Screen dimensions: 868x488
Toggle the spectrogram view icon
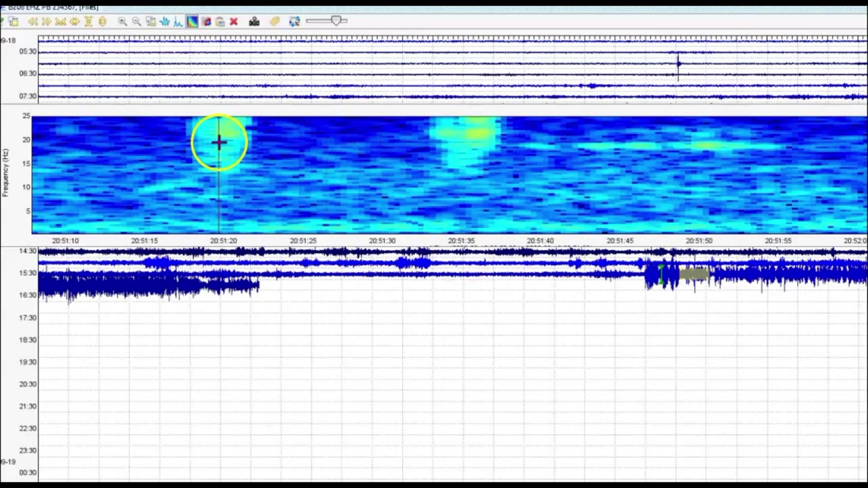pos(193,22)
